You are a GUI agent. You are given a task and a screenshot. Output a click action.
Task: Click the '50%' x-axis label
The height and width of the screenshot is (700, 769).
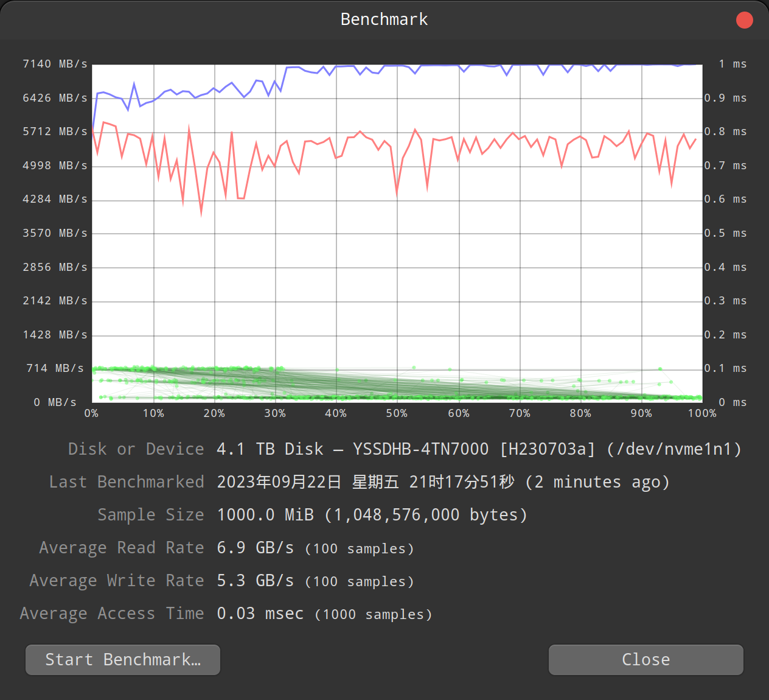397,413
